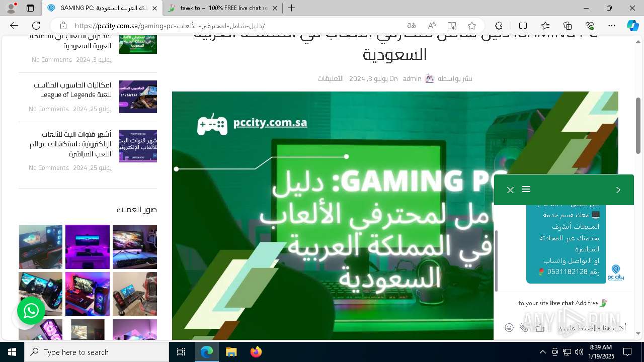This screenshot has width=644, height=362.
Task: Open the first customer photo thumbnail
Action: point(41,247)
